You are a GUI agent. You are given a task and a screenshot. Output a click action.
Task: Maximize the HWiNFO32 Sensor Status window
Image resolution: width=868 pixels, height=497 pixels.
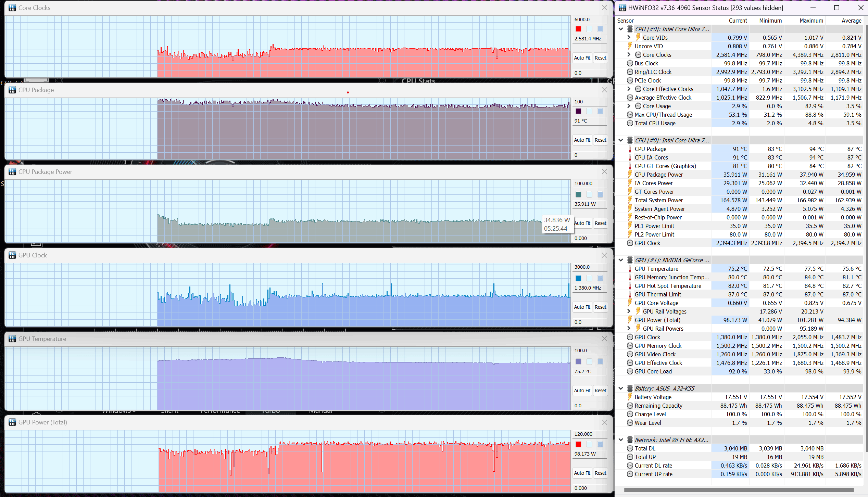[836, 8]
